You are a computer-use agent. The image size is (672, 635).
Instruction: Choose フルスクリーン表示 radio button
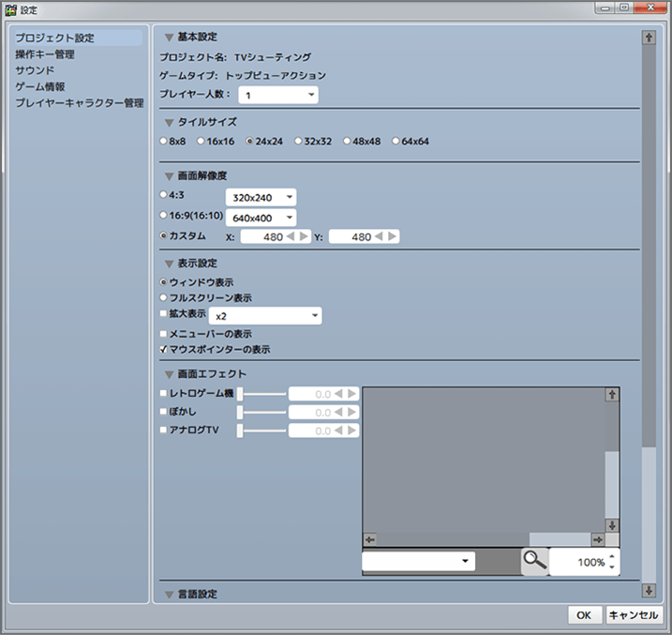tap(164, 297)
